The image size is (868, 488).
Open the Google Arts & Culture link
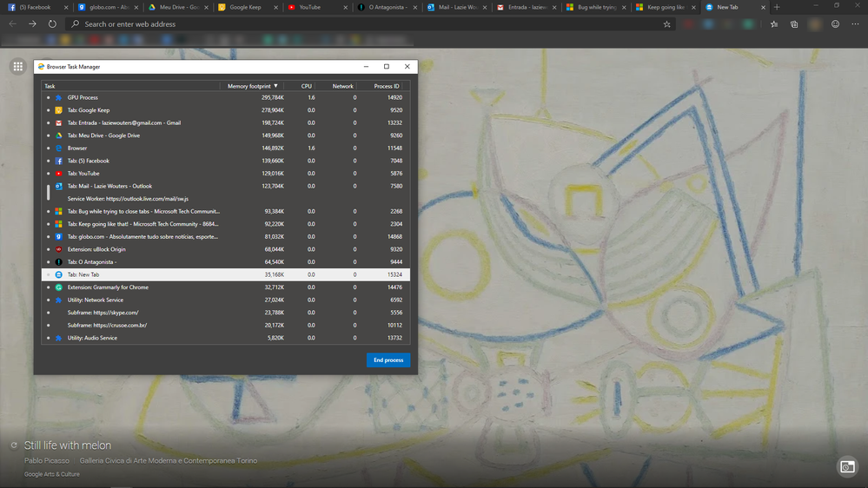[x=52, y=474]
